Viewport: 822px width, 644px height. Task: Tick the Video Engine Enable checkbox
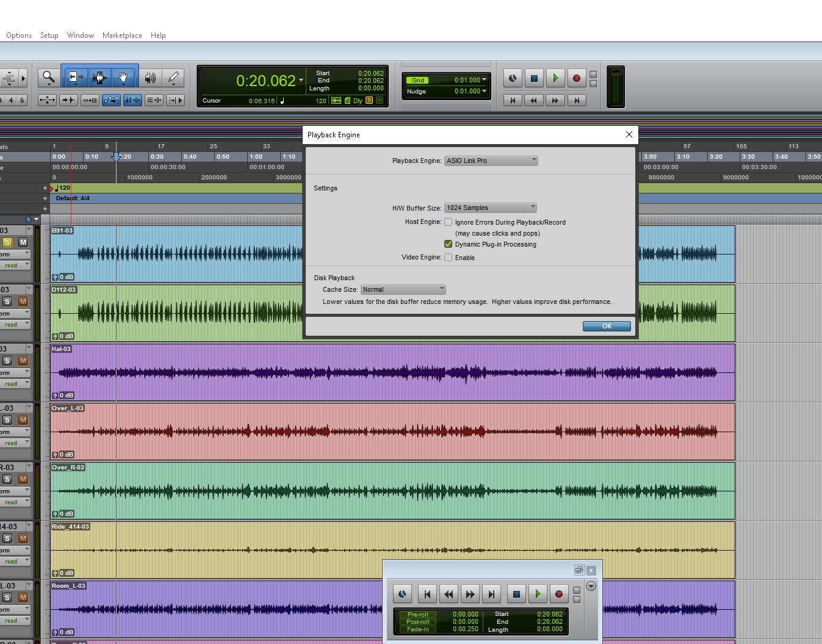click(449, 258)
